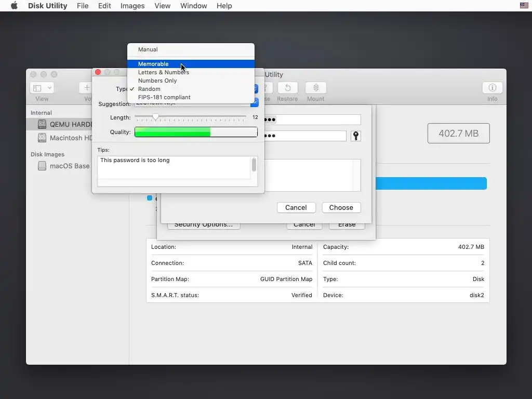The height and width of the screenshot is (399, 532).
Task: Click the blue disk usage bar
Action: (431, 183)
